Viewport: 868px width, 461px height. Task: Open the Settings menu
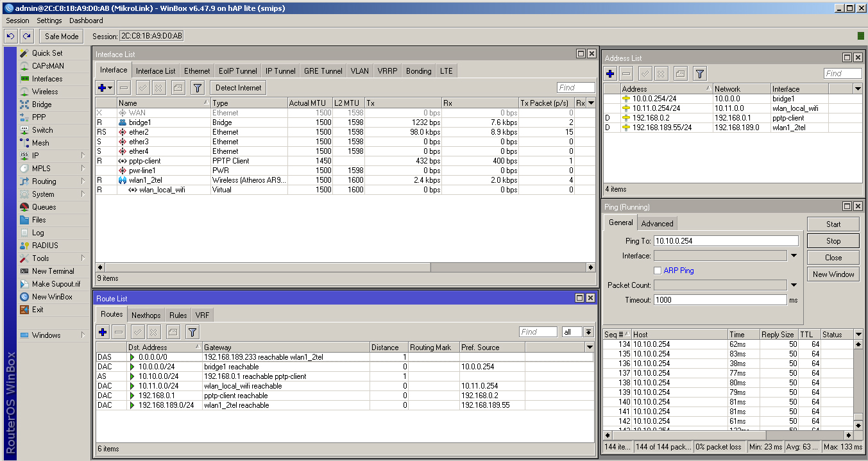49,21
